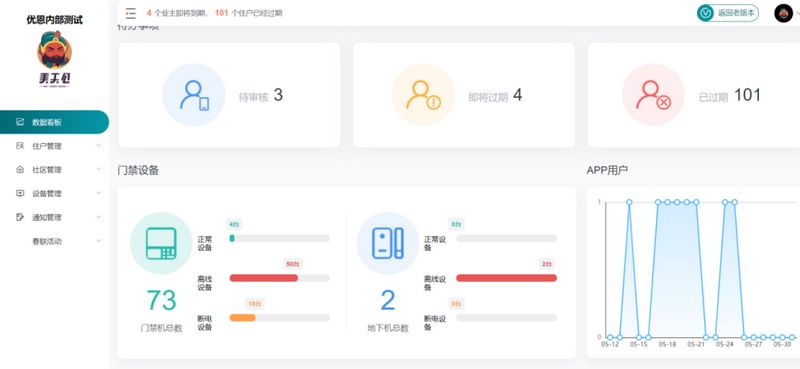Image resolution: width=800 pixels, height=369 pixels.
Task: Expand the 春联活动 submenu arrow
Action: click(98, 241)
